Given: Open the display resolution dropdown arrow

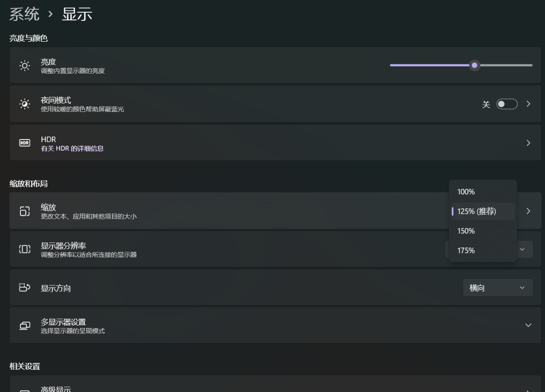Looking at the screenshot, I should click(522, 249).
